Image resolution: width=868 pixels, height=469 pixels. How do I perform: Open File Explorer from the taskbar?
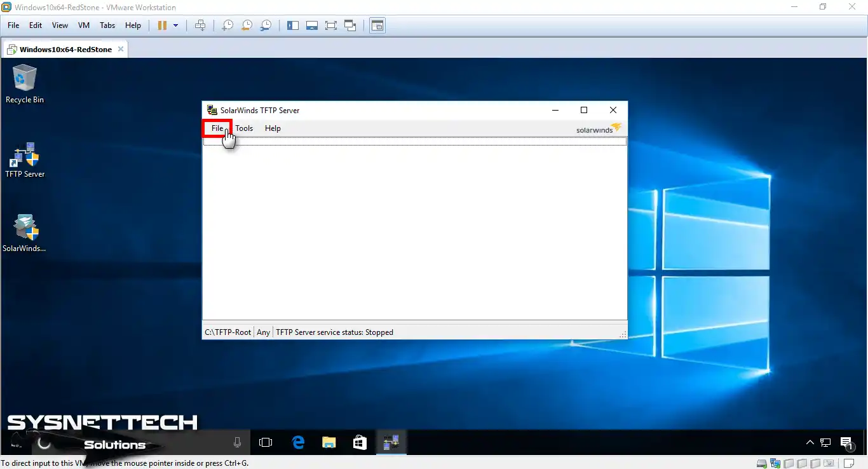pos(329,442)
